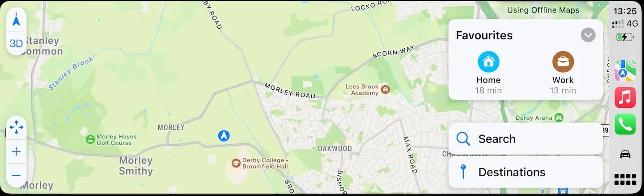Viewport: 644px width, 196px height.
Task: Open the Phone app icon
Action: (625, 124)
